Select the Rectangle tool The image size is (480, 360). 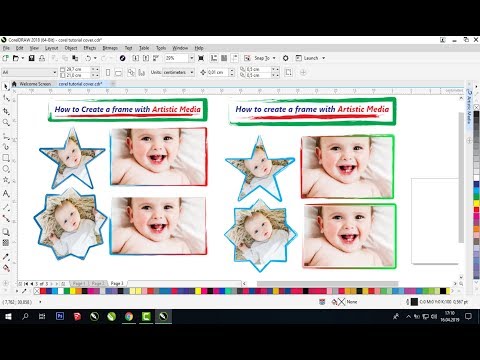click(x=6, y=158)
